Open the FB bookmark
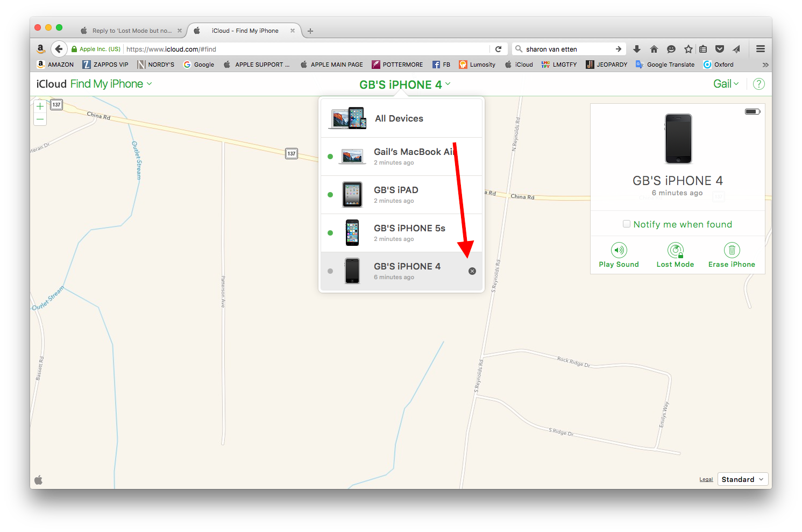 (x=441, y=65)
